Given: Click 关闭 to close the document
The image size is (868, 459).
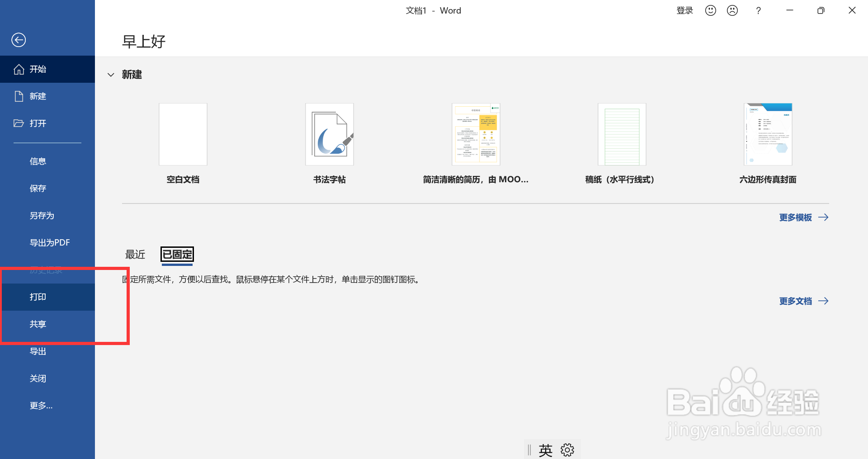Looking at the screenshot, I should (x=47, y=379).
